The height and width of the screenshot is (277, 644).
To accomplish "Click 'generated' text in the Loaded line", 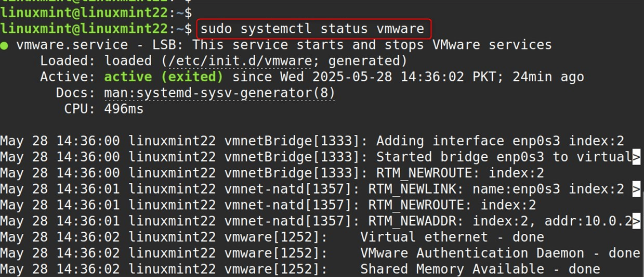I will (x=364, y=61).
